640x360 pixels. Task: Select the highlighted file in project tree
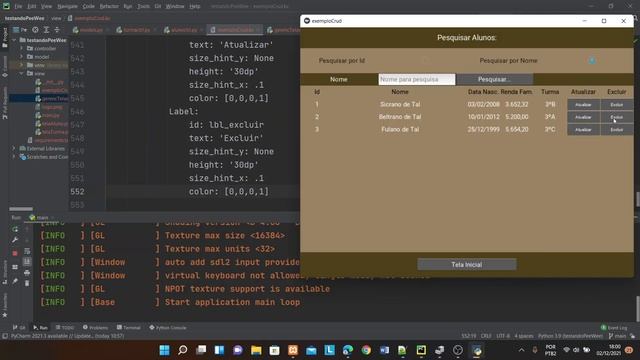coord(39,98)
